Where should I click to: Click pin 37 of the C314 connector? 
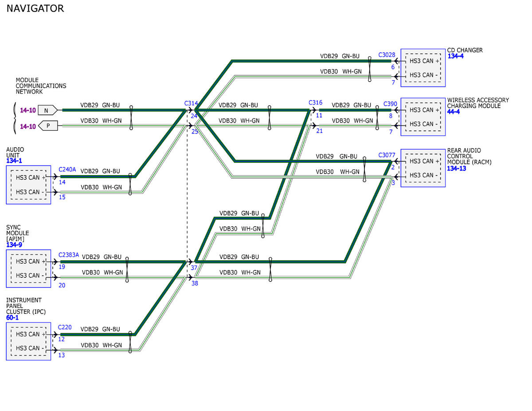(x=194, y=268)
